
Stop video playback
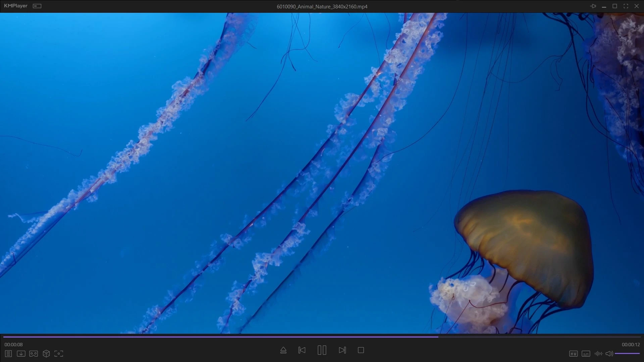coord(361,350)
